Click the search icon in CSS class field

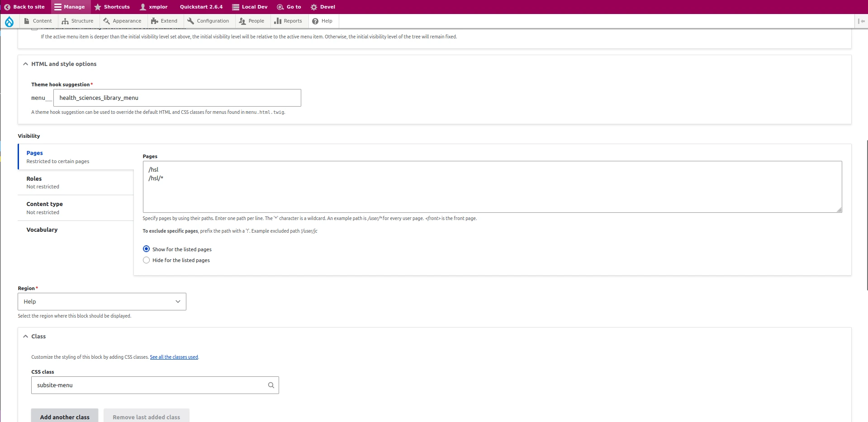point(271,385)
